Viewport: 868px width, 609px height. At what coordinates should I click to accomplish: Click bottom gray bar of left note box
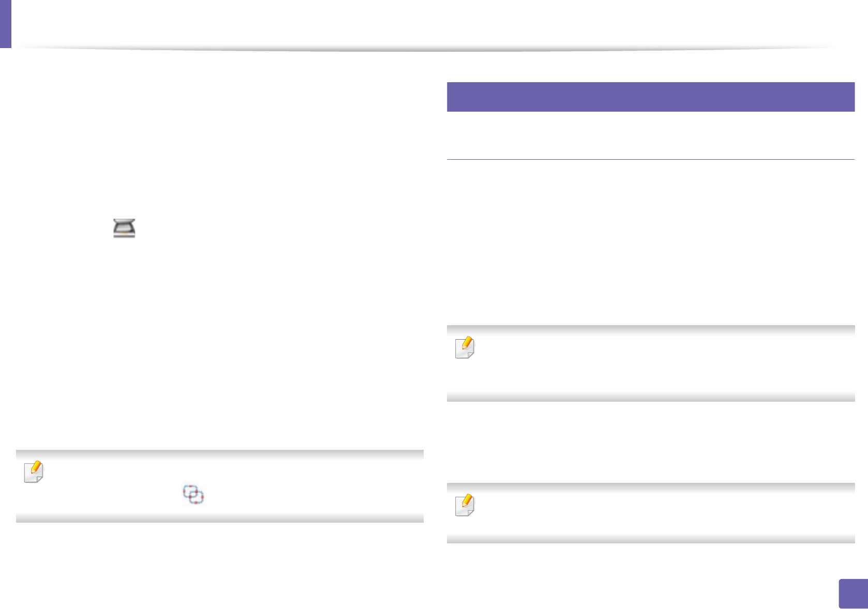click(219, 518)
